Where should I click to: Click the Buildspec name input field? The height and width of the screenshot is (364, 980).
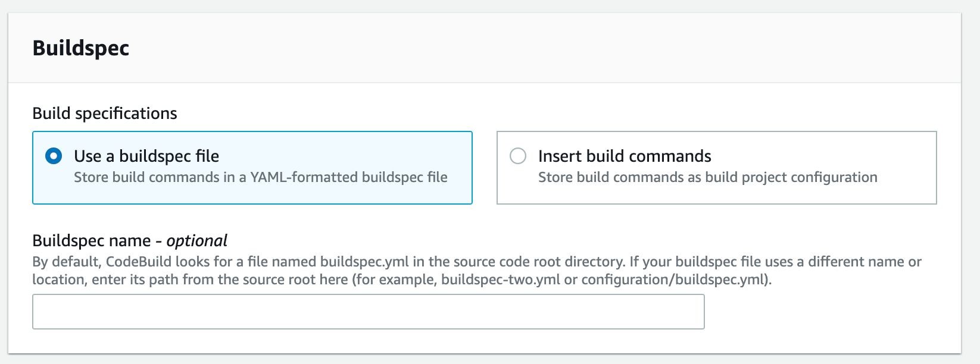click(x=368, y=312)
